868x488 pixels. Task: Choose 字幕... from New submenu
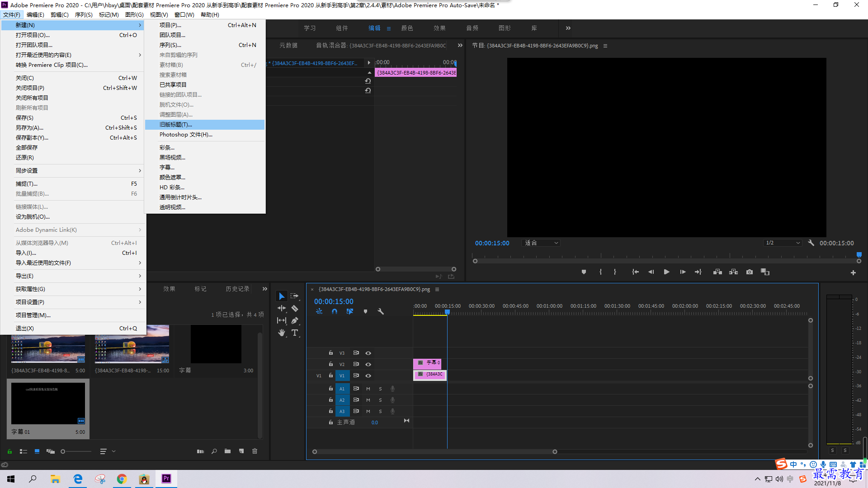coord(205,167)
